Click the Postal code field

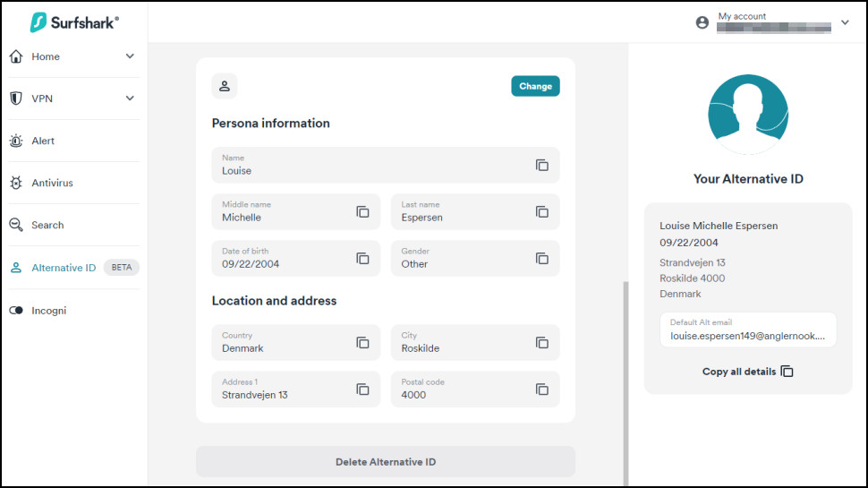click(475, 389)
